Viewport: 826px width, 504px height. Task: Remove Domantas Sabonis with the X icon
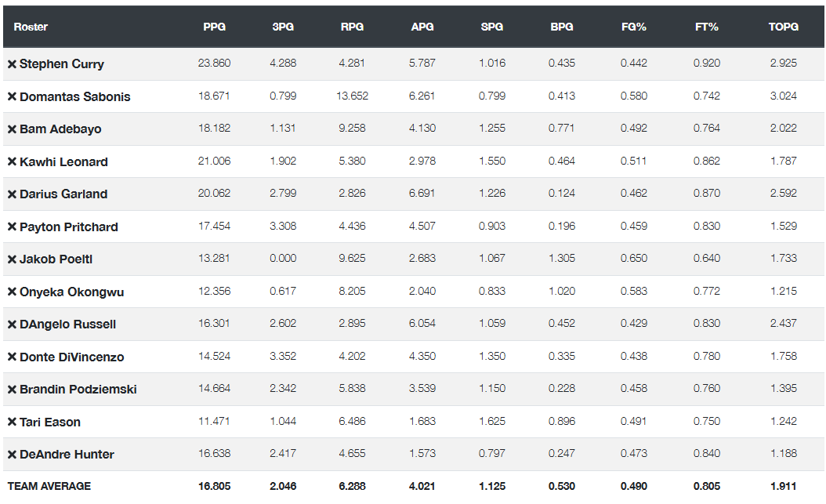(12, 97)
